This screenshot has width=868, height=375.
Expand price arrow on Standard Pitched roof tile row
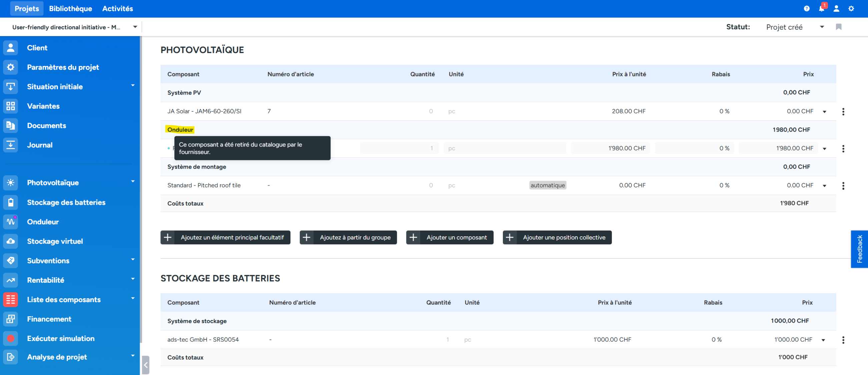[x=824, y=186]
